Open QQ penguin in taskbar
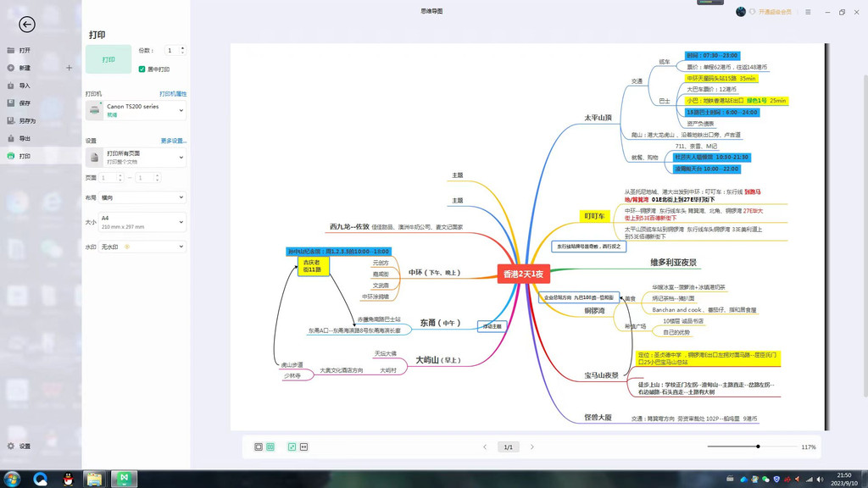The height and width of the screenshot is (488, 868). pos(68,479)
